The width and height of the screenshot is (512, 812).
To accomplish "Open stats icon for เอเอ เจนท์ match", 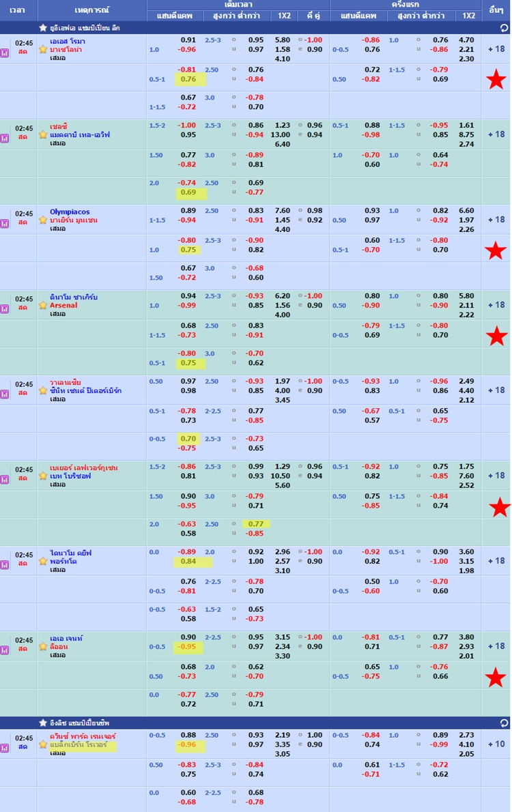I will tap(5, 650).
